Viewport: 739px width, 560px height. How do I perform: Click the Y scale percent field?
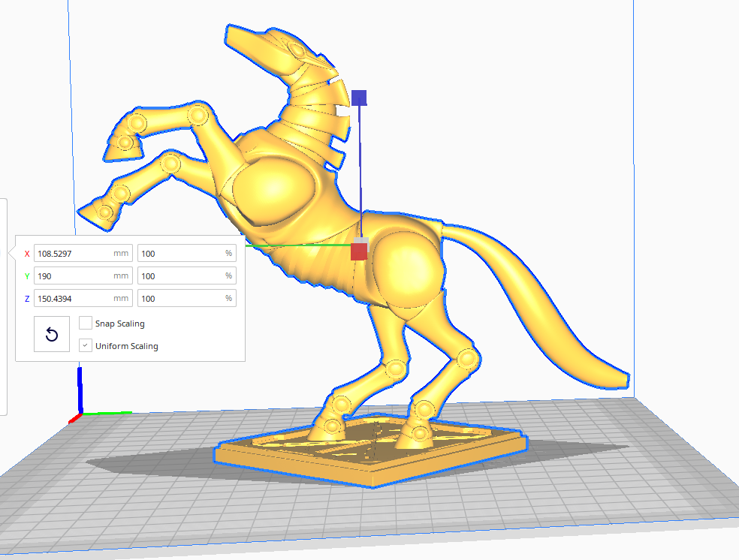(x=187, y=276)
